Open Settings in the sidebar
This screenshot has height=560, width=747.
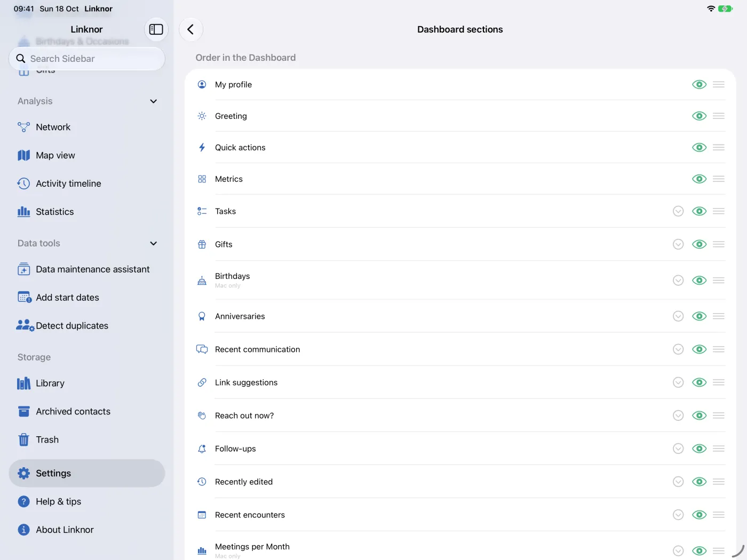point(87,473)
